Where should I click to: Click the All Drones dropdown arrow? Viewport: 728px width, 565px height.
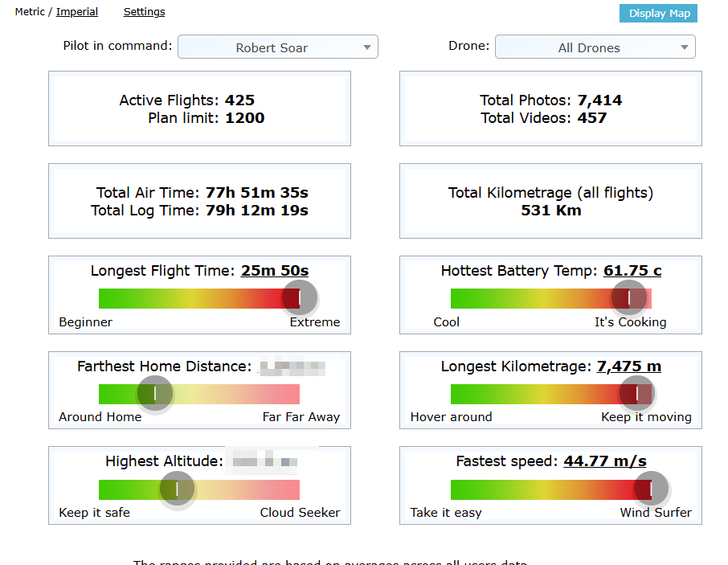point(685,47)
